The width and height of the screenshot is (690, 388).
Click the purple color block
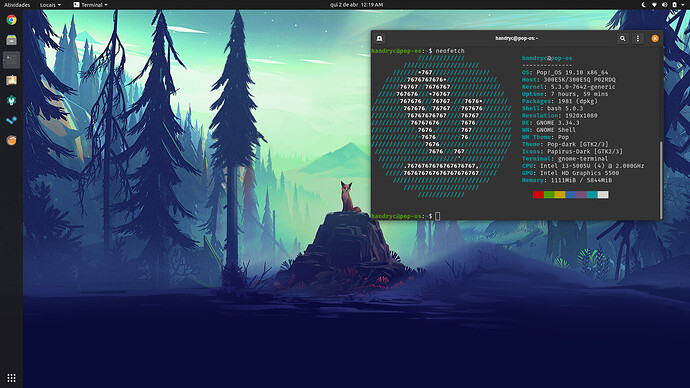tap(581, 194)
